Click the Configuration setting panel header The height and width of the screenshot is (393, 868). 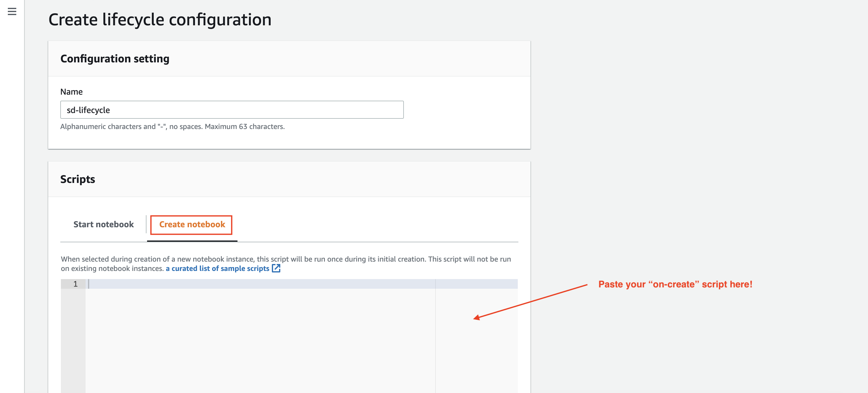115,59
